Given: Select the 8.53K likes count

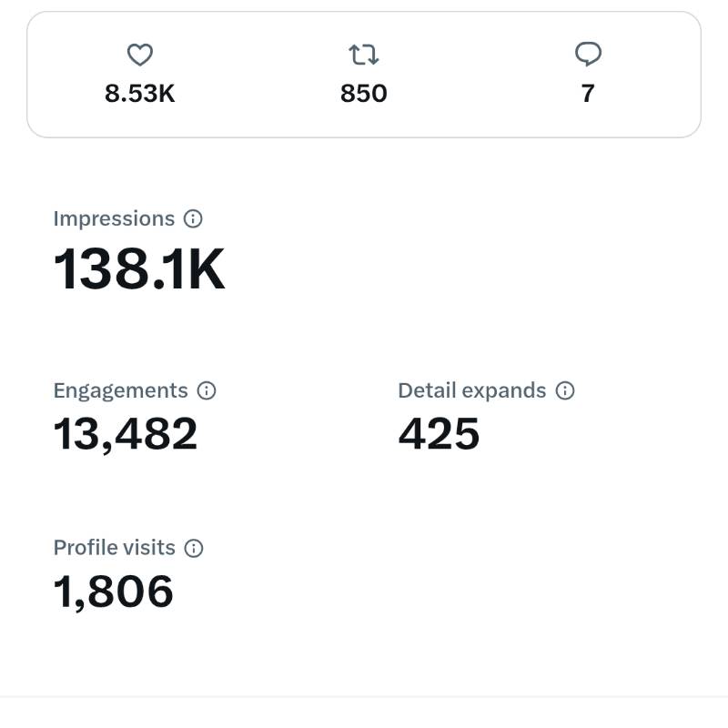Looking at the screenshot, I should (140, 94).
